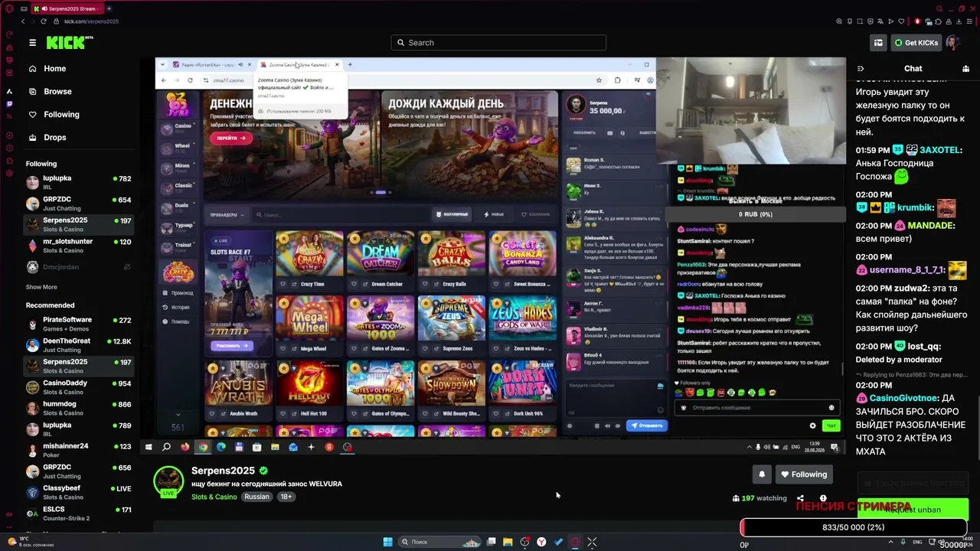Select Zooma Casino tab in streamed browser
This screenshot has height=551, width=980.
(x=300, y=64)
